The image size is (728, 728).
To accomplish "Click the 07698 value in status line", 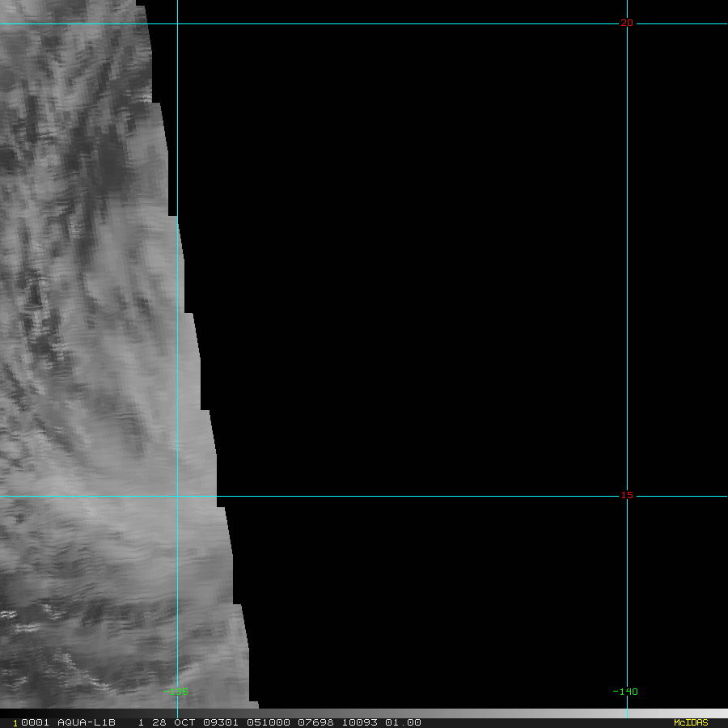I will click(315, 722).
